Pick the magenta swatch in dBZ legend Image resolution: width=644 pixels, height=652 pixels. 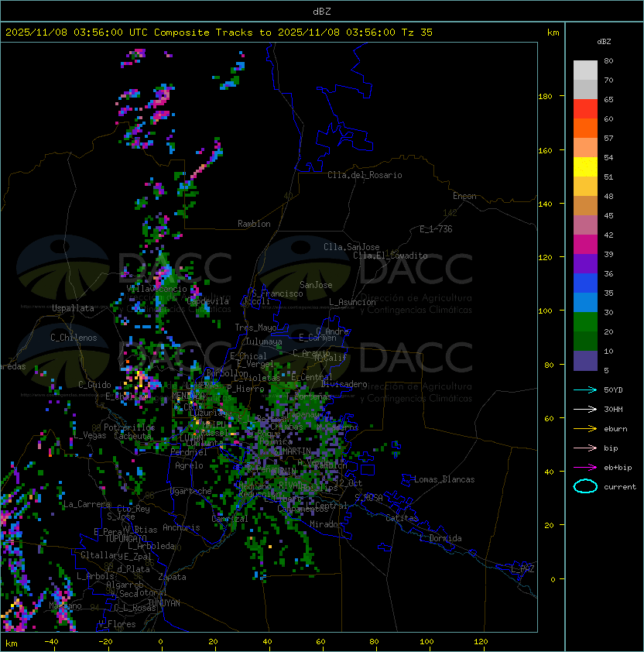[585, 245]
